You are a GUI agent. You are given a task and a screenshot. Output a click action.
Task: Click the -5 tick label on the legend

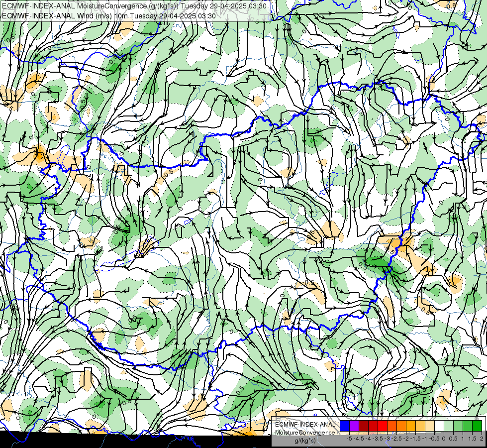[x=349, y=439]
